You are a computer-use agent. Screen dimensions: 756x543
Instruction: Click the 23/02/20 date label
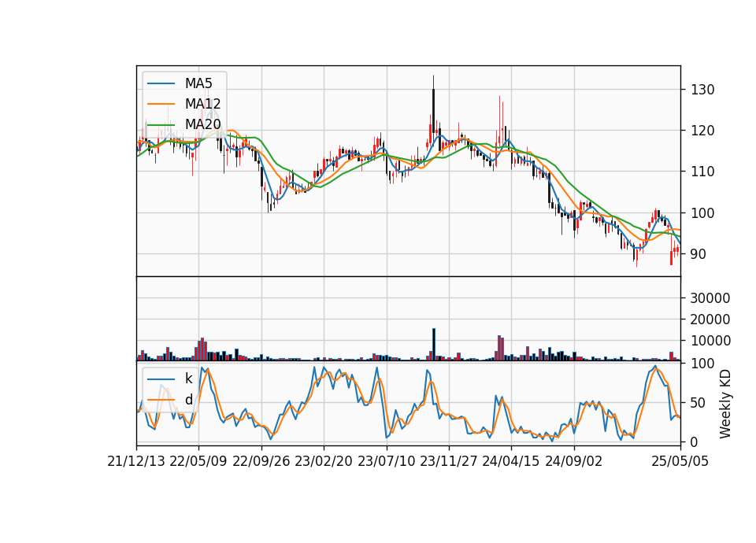324,462
